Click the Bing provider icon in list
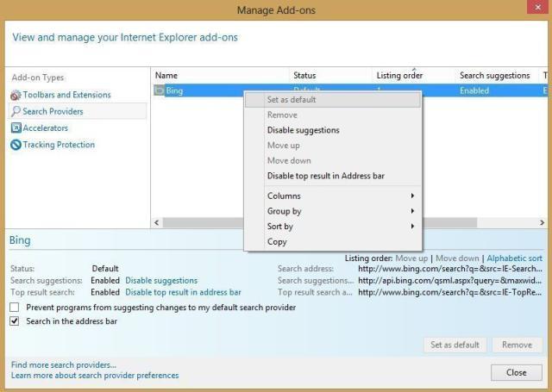This screenshot has width=552, height=392. point(160,90)
